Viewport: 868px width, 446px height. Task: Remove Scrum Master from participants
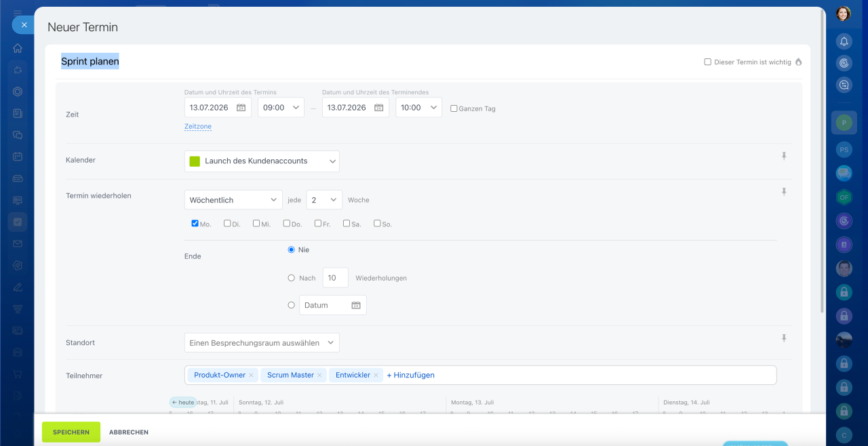[x=319, y=375]
